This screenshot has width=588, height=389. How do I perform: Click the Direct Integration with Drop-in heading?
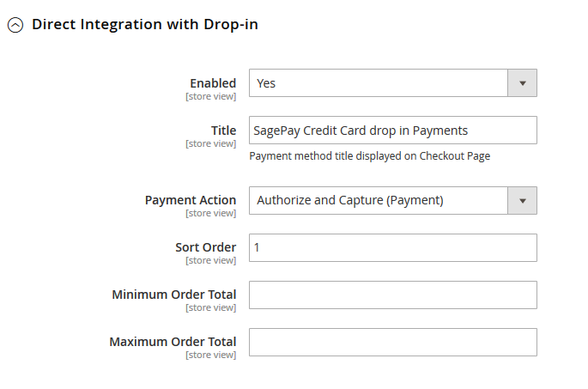144,24
